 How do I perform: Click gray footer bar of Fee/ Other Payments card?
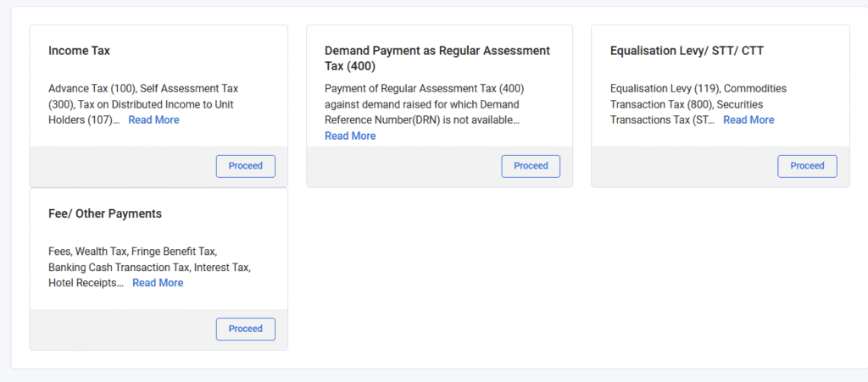tap(159, 329)
